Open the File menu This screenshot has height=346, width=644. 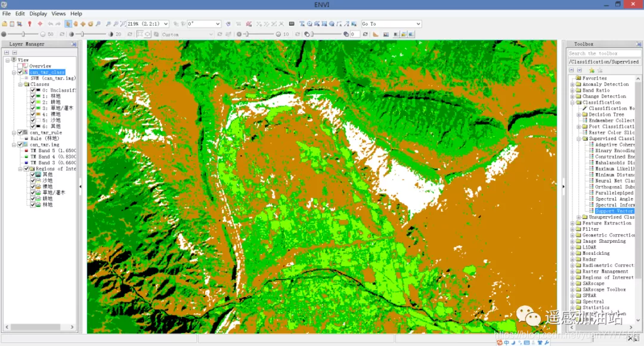tap(7, 14)
